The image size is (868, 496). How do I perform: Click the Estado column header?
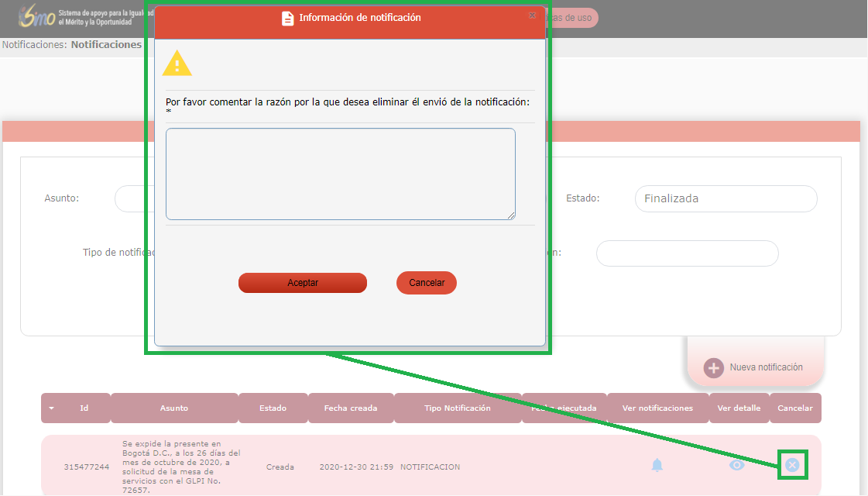(x=273, y=408)
